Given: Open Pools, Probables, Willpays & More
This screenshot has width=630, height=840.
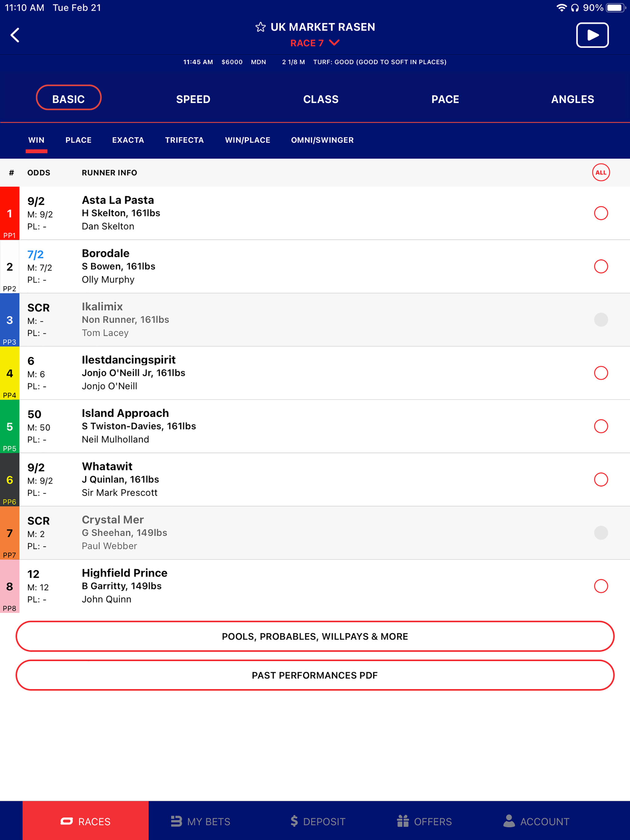Looking at the screenshot, I should pos(315,636).
